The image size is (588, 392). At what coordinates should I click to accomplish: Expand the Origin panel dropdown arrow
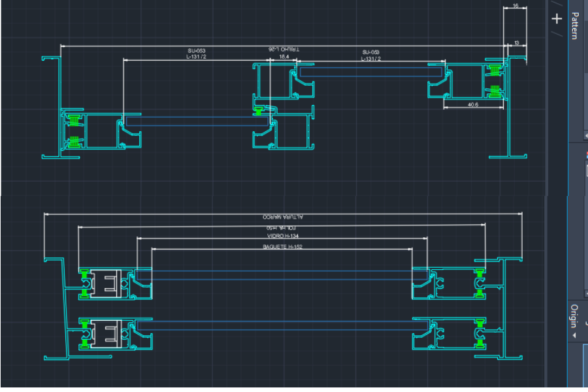click(574, 335)
